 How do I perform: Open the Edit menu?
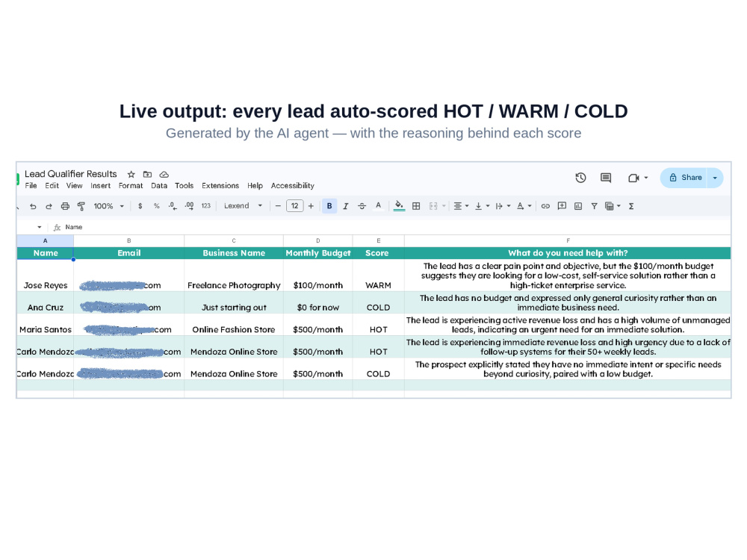coord(52,186)
